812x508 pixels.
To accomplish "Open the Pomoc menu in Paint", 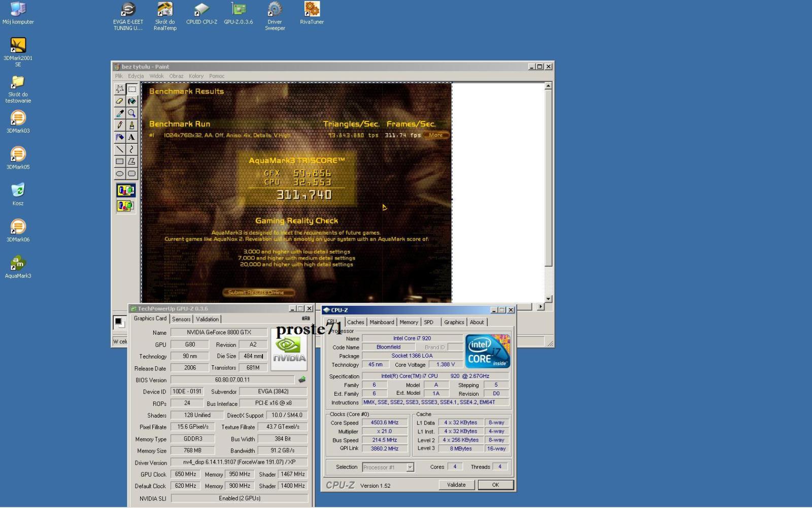I will tap(217, 76).
